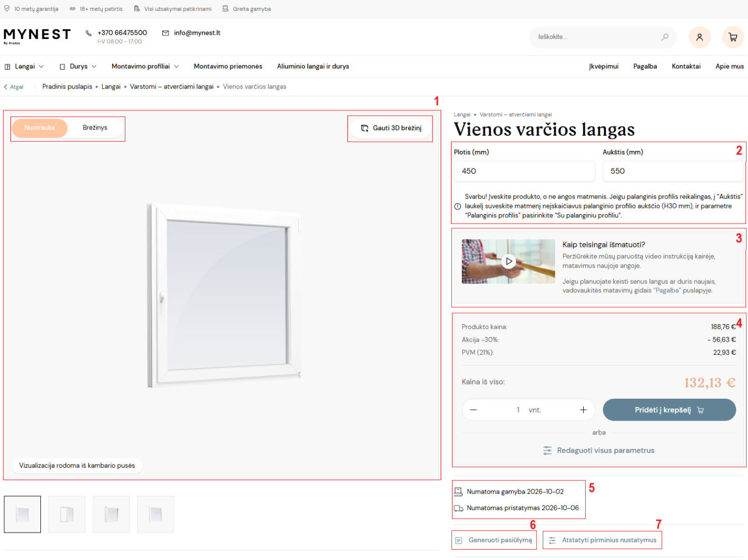Open the user account icon

click(699, 37)
